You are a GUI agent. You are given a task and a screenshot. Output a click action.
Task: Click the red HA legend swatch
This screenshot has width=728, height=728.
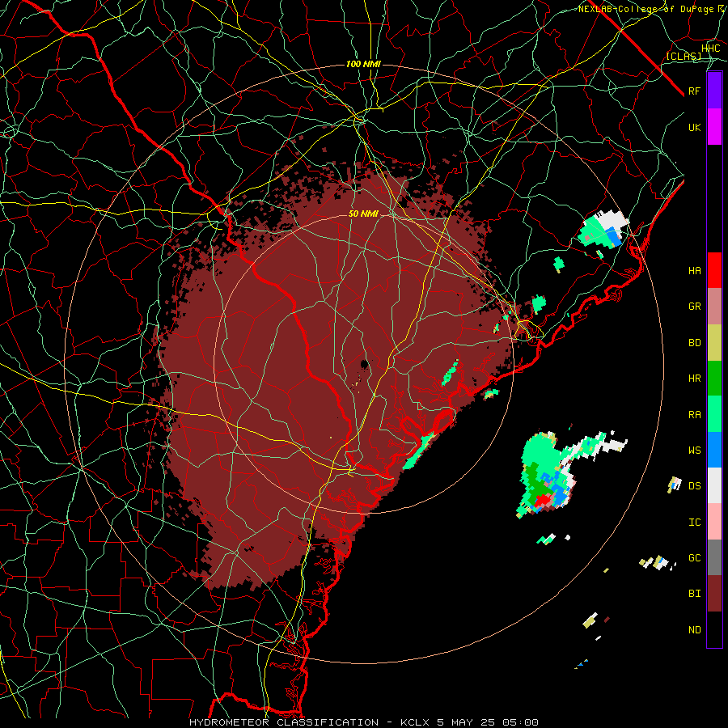tap(714, 270)
